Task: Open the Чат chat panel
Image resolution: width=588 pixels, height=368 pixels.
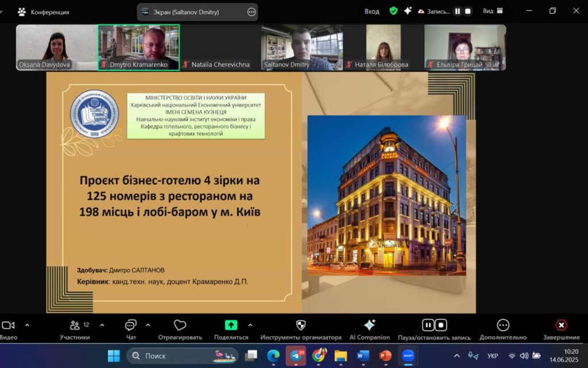Action: click(x=131, y=325)
